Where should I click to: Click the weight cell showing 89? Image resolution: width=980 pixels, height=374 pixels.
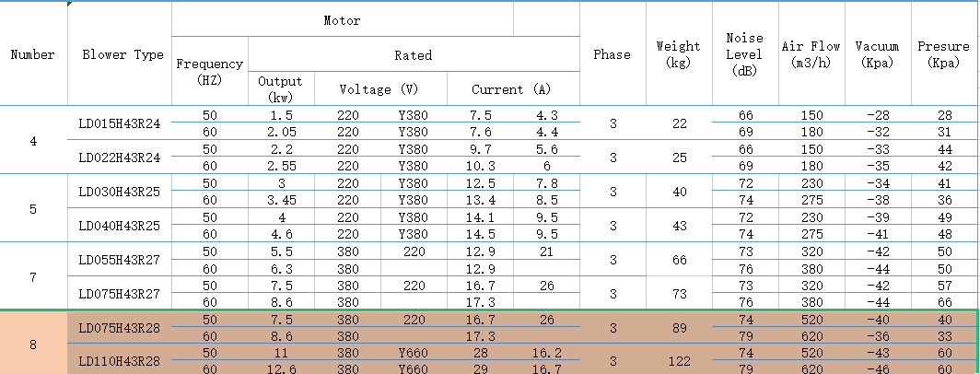680,328
